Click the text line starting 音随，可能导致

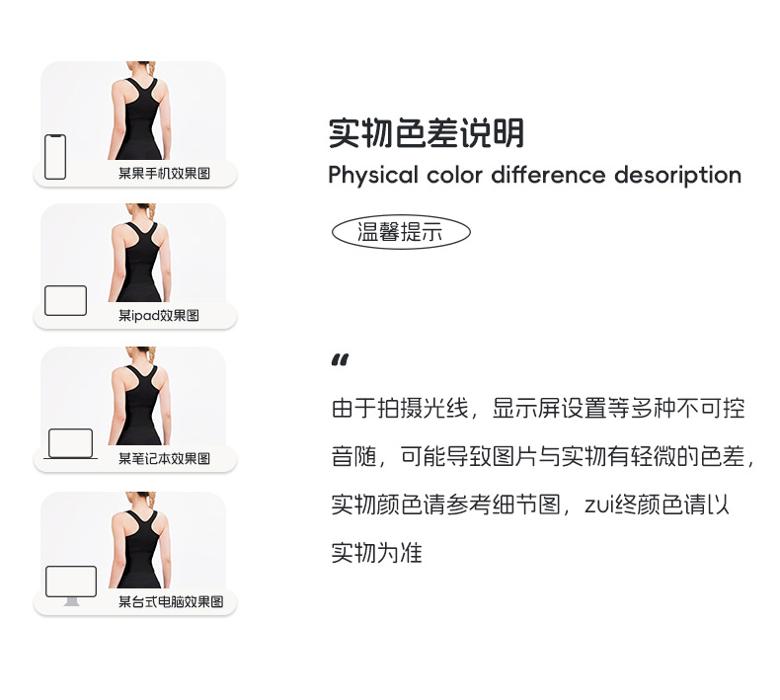(544, 457)
